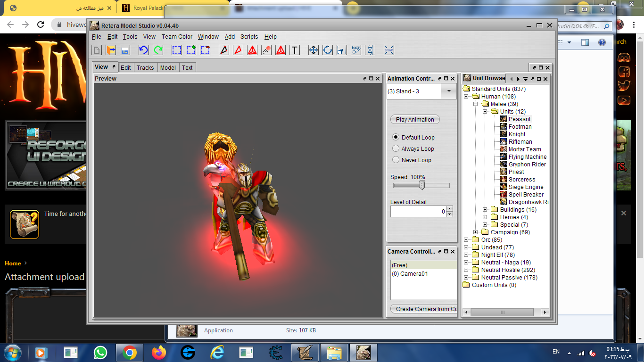Switch to the Tracks tab

145,67
